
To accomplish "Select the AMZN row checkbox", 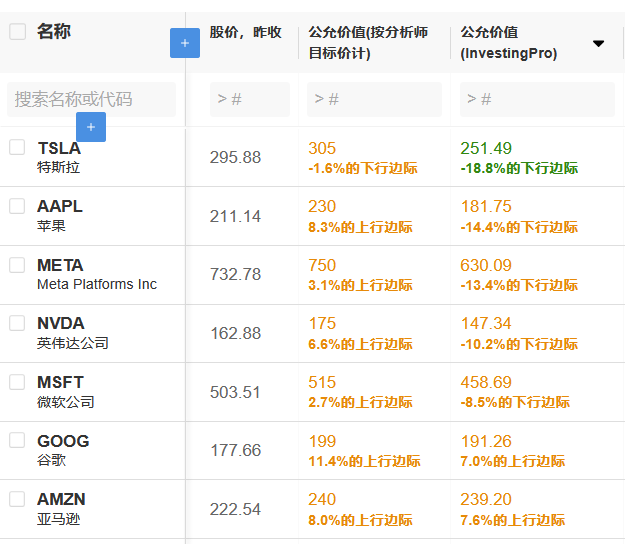I will (x=17, y=499).
